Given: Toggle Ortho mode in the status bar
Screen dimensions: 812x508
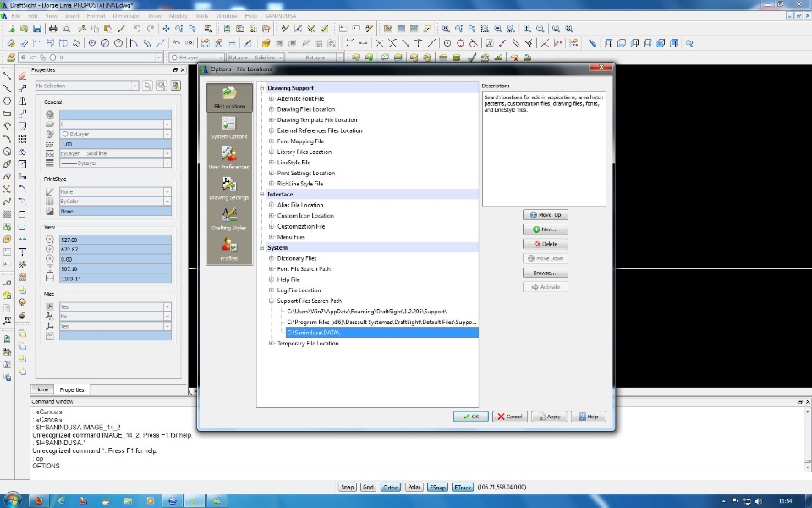Looking at the screenshot, I should 391,487.
